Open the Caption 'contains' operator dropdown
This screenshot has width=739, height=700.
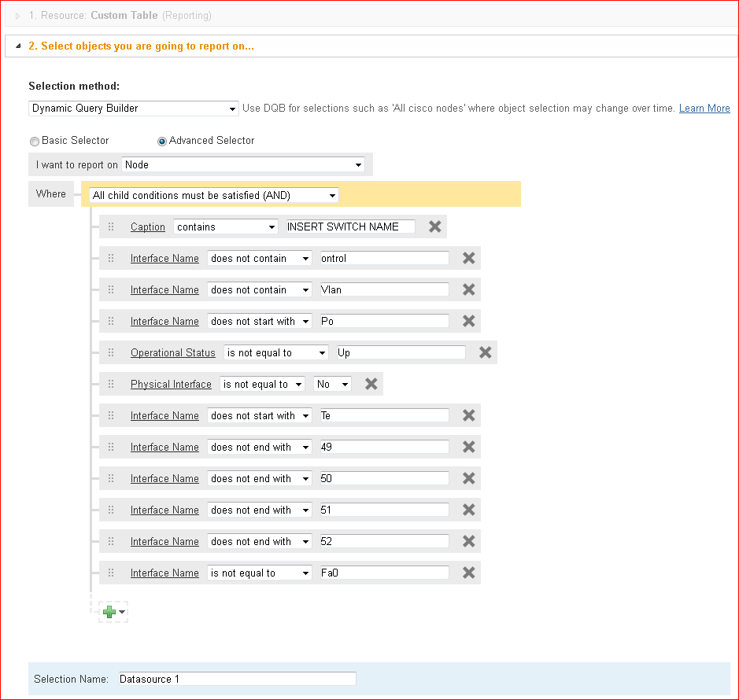click(x=225, y=227)
